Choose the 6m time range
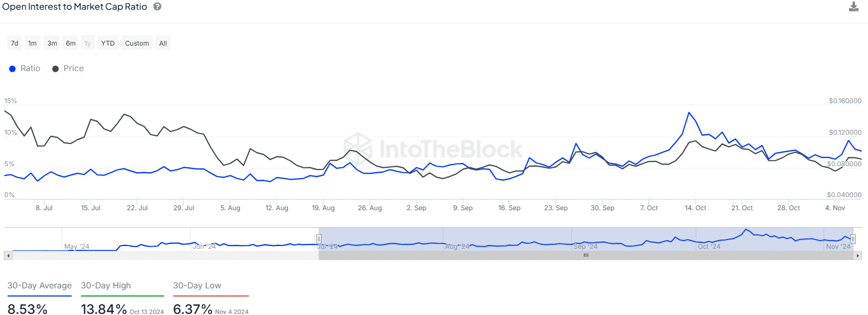 (x=71, y=43)
